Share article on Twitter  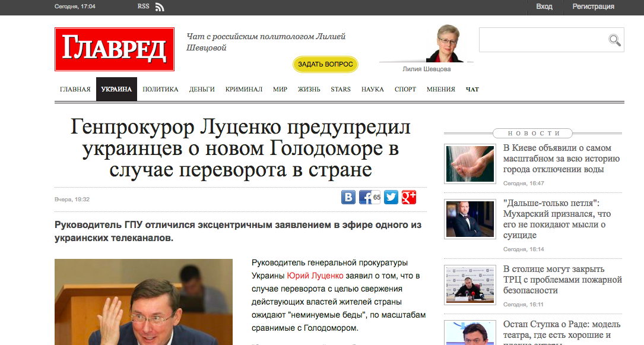tap(391, 197)
